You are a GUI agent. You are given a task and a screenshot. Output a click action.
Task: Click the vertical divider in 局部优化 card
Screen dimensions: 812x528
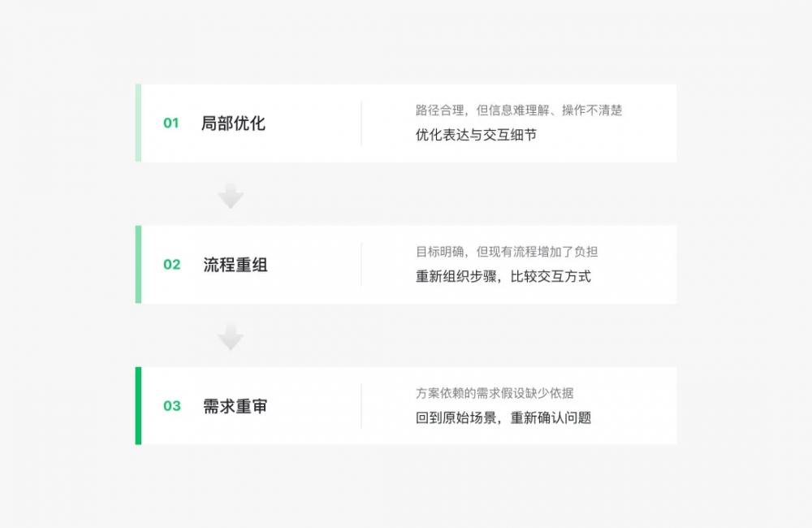361,123
